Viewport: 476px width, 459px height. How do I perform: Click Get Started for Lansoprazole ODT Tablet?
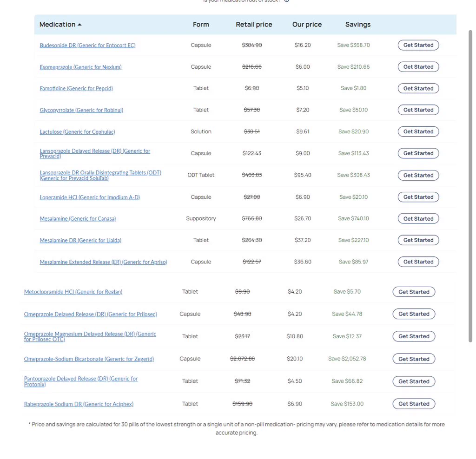pos(418,175)
